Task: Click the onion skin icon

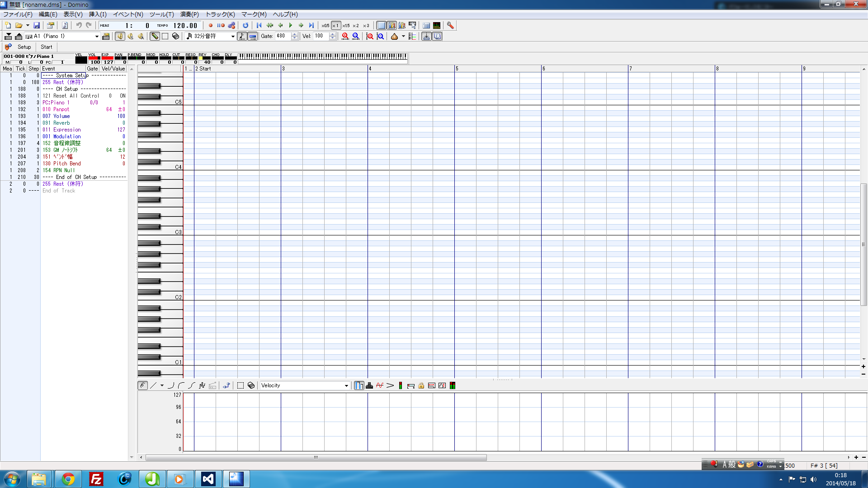Action: 394,36
